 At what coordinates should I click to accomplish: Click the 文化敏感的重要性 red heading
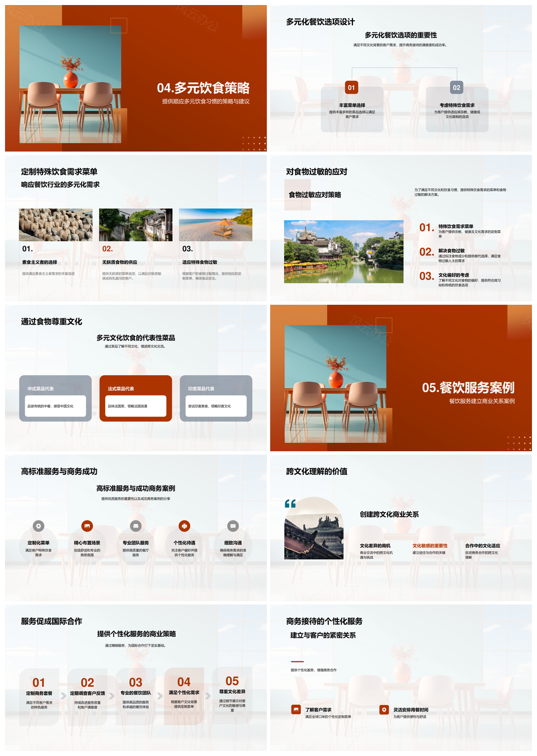click(430, 546)
